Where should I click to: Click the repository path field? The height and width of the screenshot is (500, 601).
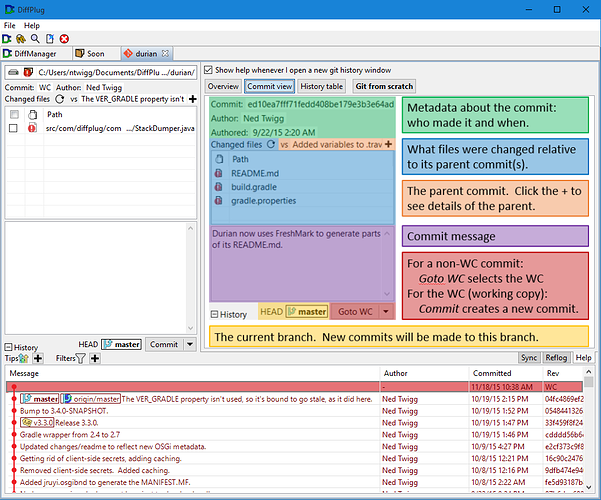[100, 72]
